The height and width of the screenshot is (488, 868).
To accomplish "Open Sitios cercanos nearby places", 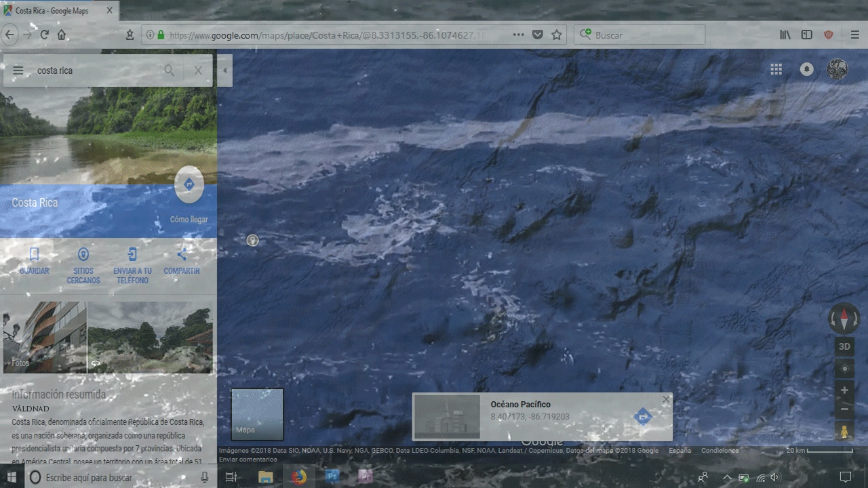I will (83, 266).
